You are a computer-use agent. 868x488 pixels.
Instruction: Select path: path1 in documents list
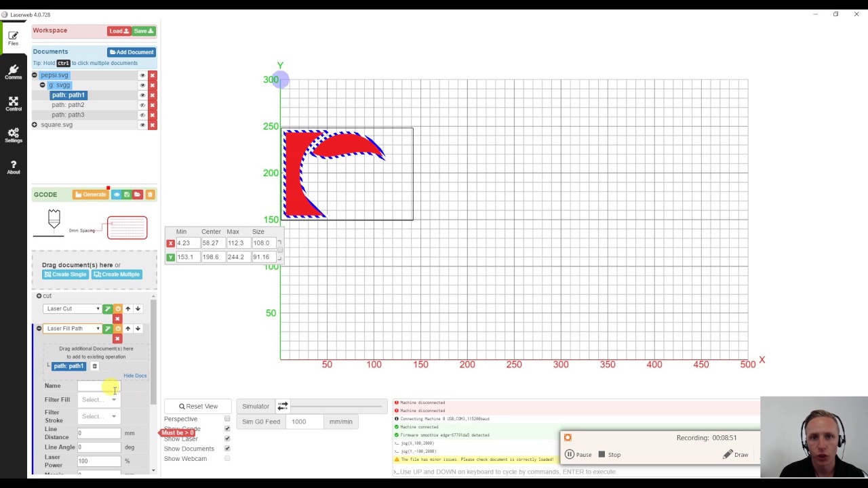tap(68, 95)
